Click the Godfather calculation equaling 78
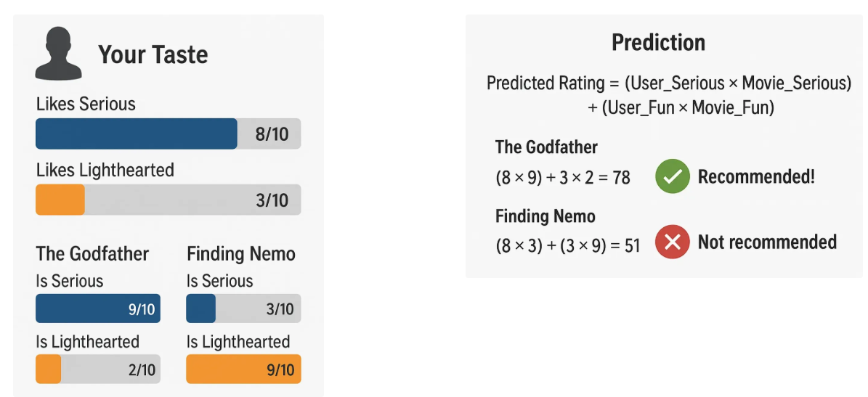The height and width of the screenshot is (397, 868). tap(562, 178)
